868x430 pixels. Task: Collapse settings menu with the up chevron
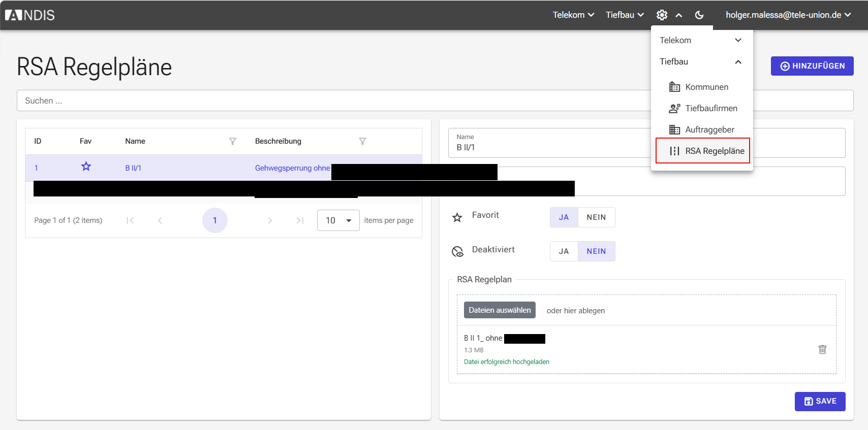tap(679, 15)
